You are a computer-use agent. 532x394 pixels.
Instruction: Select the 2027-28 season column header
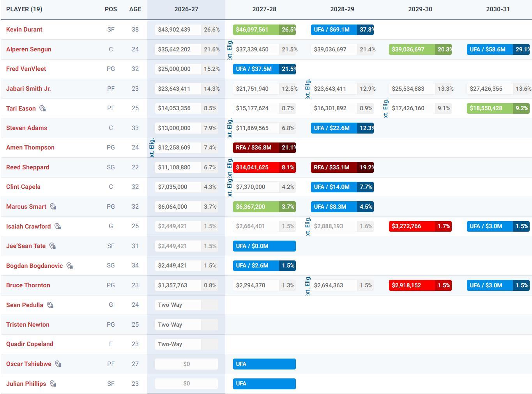click(264, 9)
